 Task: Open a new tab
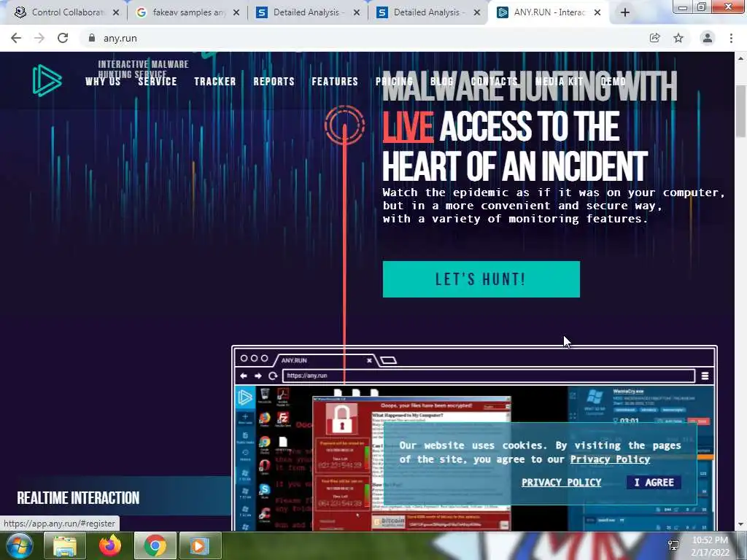click(625, 13)
